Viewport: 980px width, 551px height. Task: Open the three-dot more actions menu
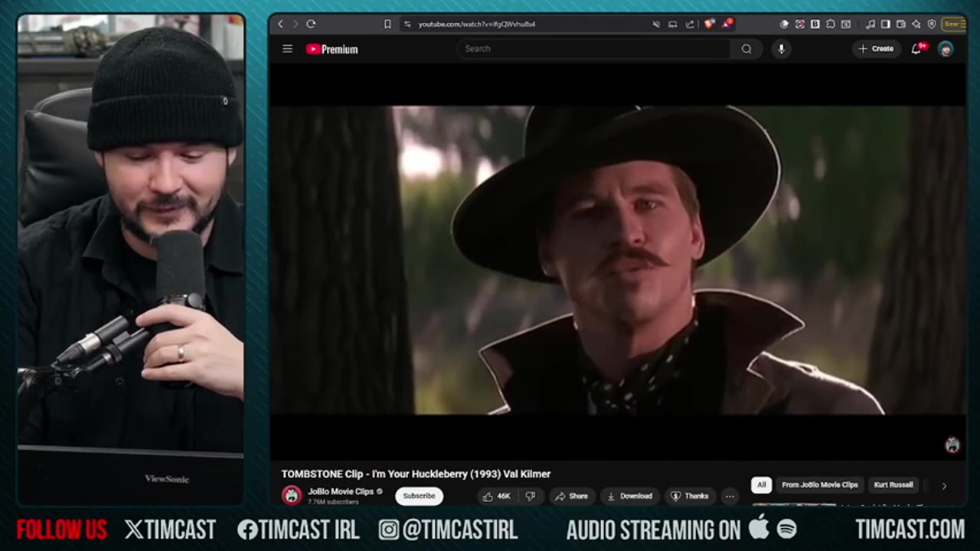click(x=730, y=496)
